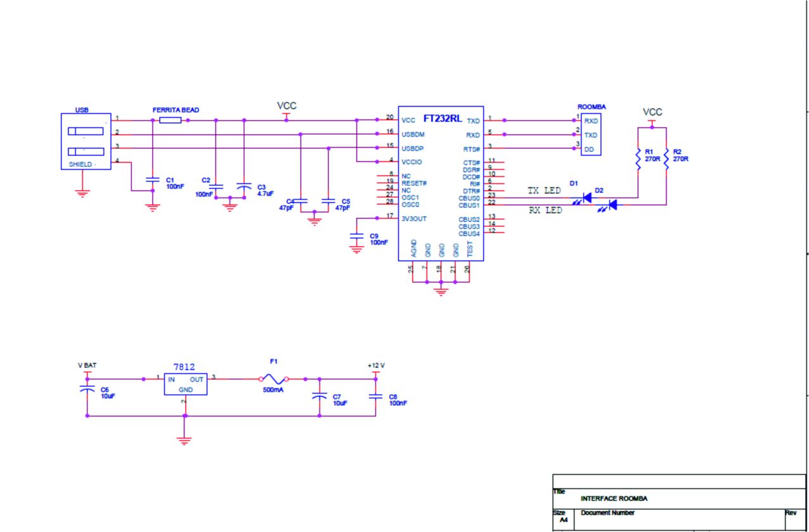Select the D1 TX LED diode symbol
Screen dimensions: 809x532
click(586, 198)
